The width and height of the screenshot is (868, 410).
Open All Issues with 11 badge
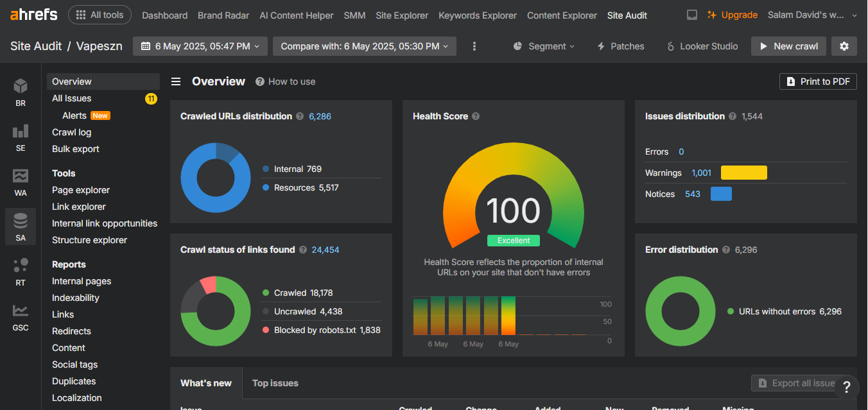coord(103,98)
